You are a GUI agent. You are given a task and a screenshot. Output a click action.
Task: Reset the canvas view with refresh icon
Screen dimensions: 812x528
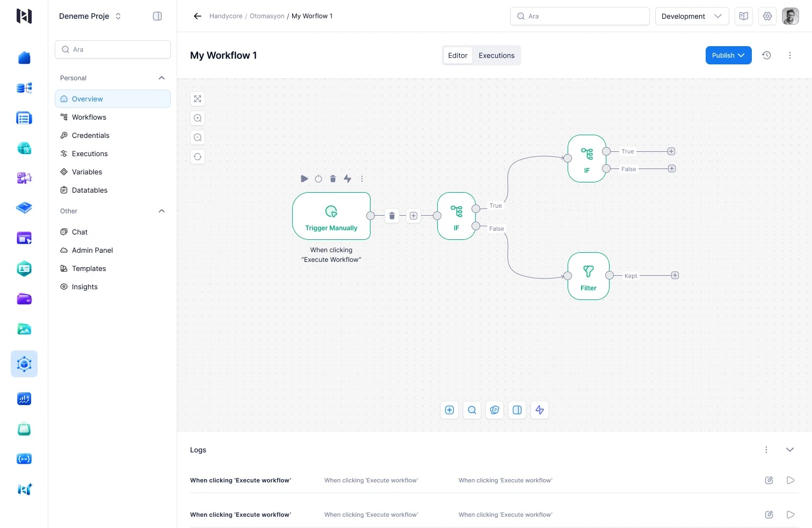[198, 157]
